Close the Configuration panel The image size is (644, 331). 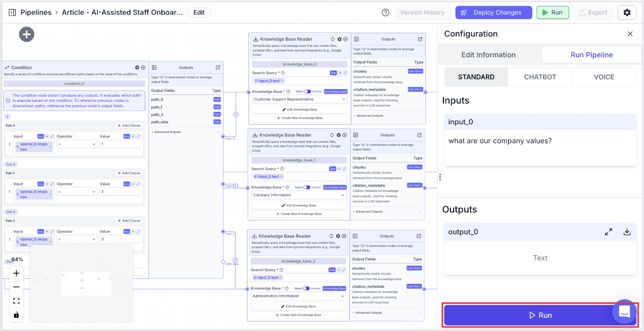[x=630, y=34]
